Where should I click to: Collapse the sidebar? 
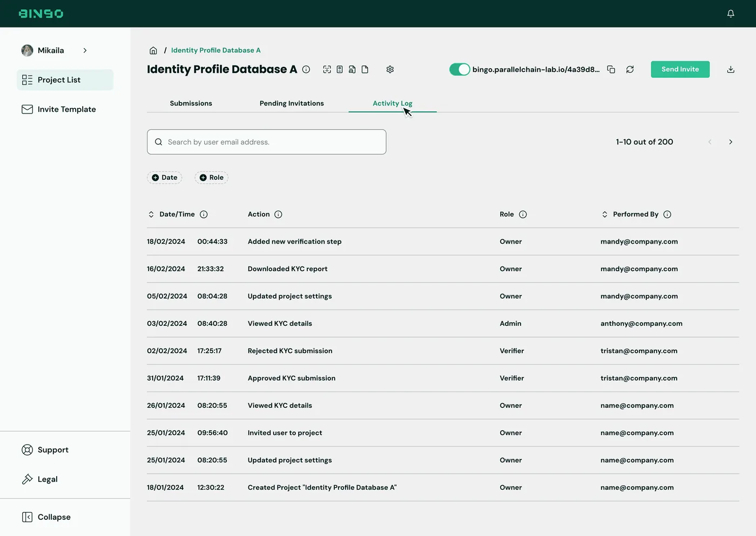pyautogui.click(x=46, y=517)
